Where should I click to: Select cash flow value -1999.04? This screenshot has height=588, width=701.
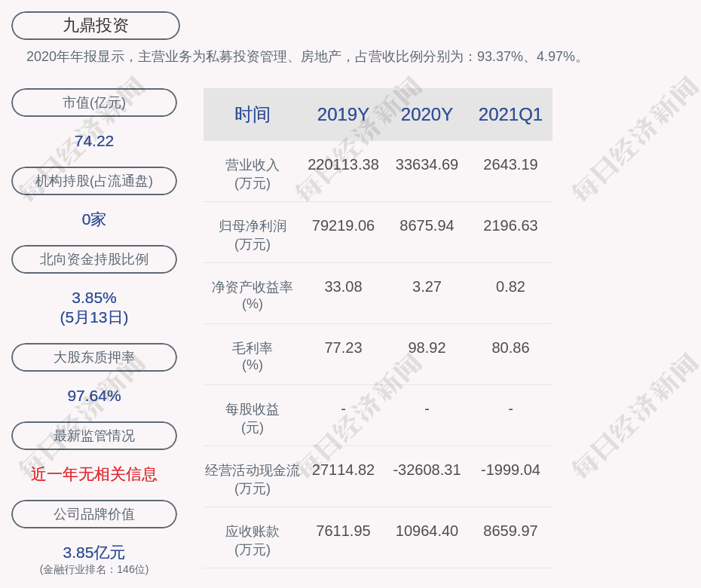510,470
